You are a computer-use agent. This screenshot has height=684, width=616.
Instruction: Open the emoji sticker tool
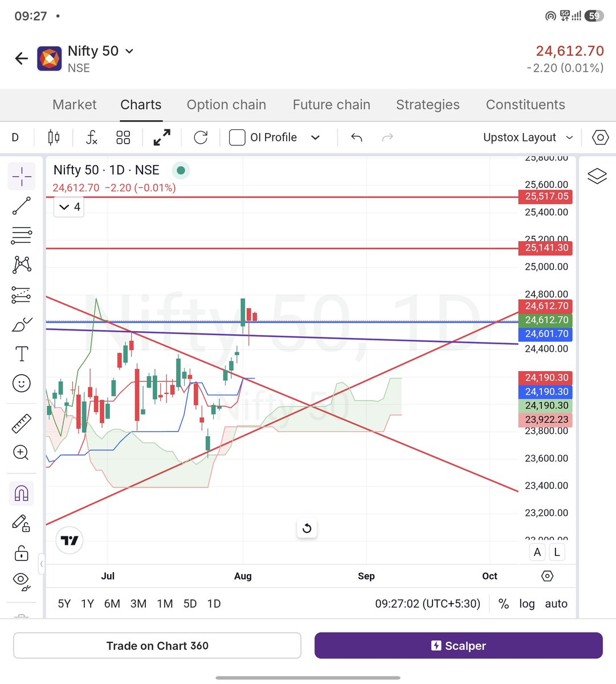(x=22, y=384)
